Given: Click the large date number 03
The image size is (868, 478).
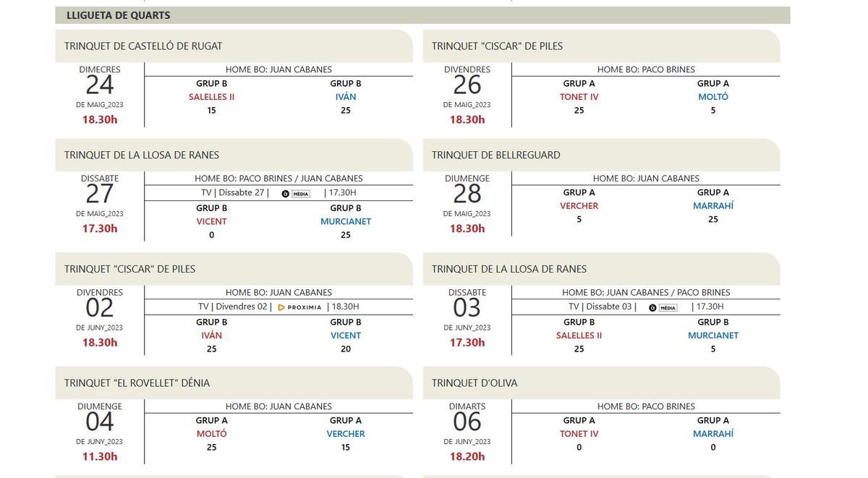Looking at the screenshot, I should click(467, 308).
